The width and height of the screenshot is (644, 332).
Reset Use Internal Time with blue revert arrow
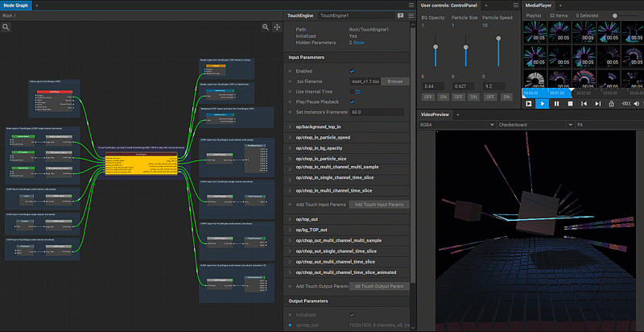coord(357,92)
